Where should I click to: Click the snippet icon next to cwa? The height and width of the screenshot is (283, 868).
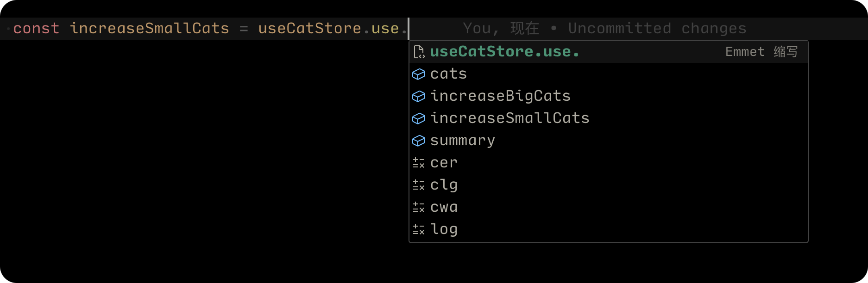[419, 207]
